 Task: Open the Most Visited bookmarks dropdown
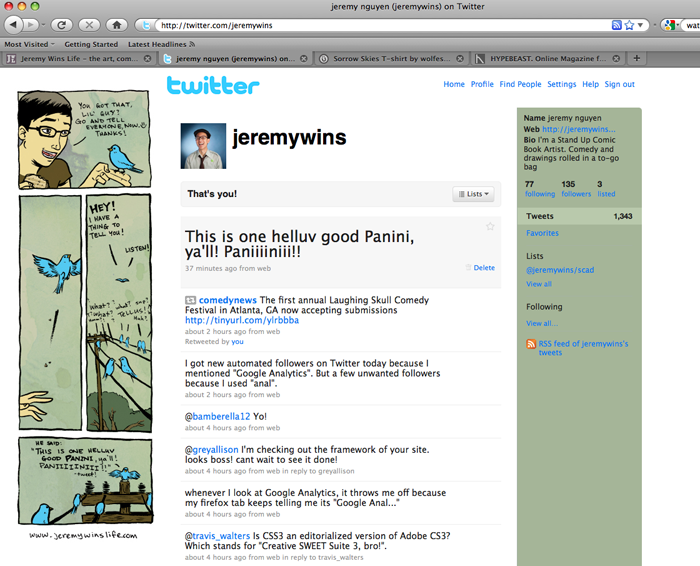(29, 44)
